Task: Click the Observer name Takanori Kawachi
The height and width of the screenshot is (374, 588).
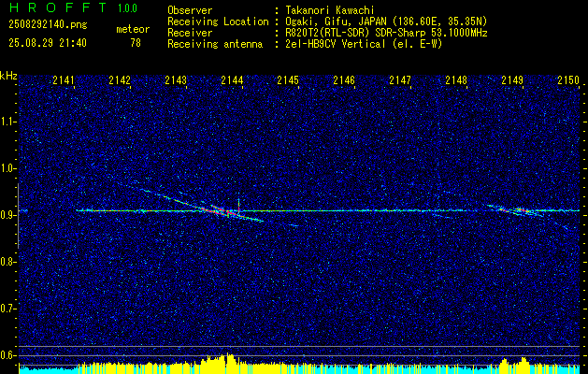Action: 330,11
